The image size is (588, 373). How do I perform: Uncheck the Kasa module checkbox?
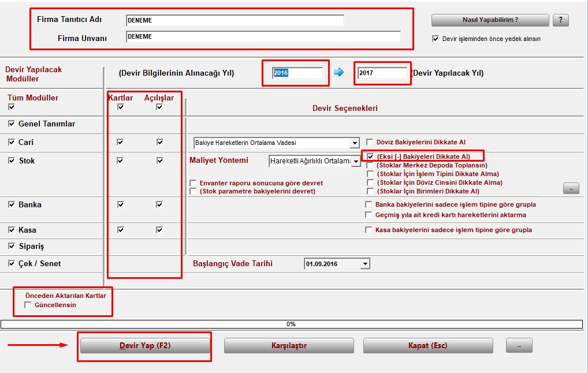[12, 230]
